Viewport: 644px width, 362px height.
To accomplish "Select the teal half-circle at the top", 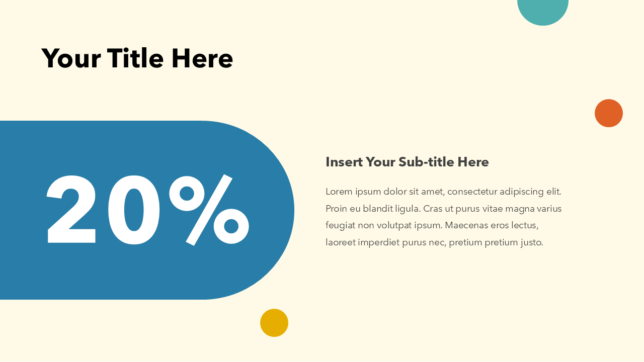I will [543, 10].
